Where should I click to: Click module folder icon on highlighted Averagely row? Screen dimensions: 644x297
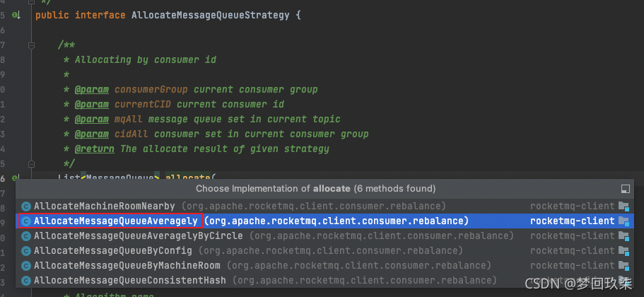(x=623, y=221)
